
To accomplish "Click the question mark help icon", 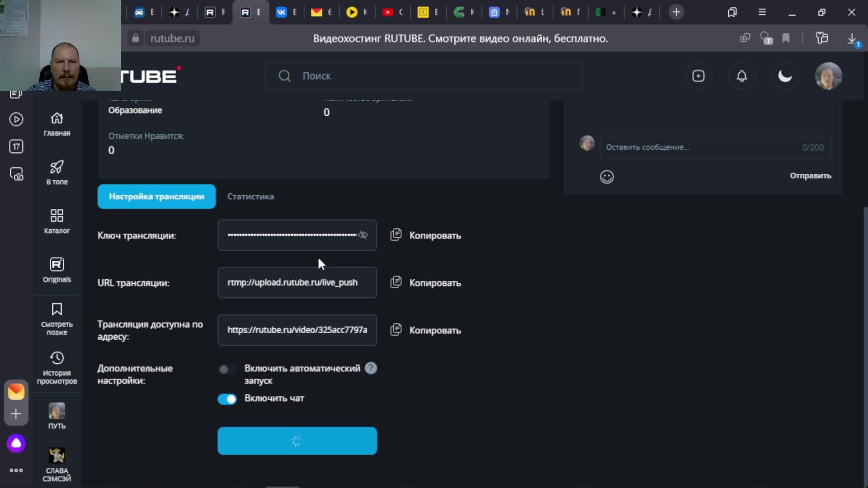I will pyautogui.click(x=371, y=368).
